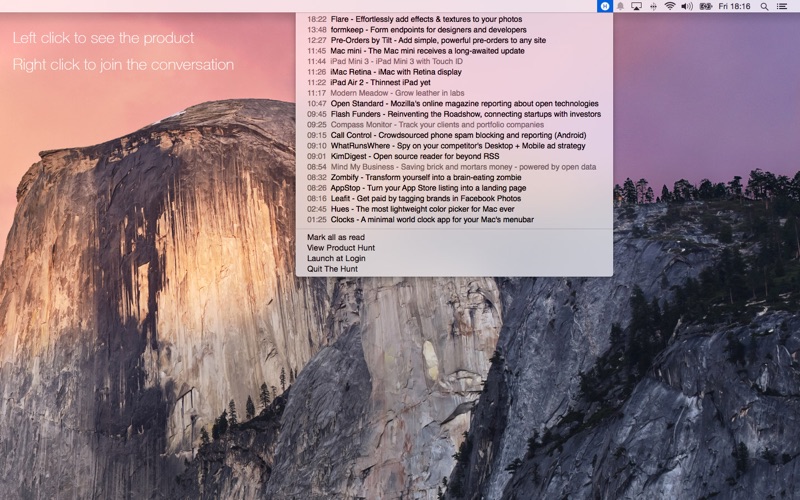Open AppStop landing page entry
Viewport: 800px width, 500px height.
(x=454, y=188)
